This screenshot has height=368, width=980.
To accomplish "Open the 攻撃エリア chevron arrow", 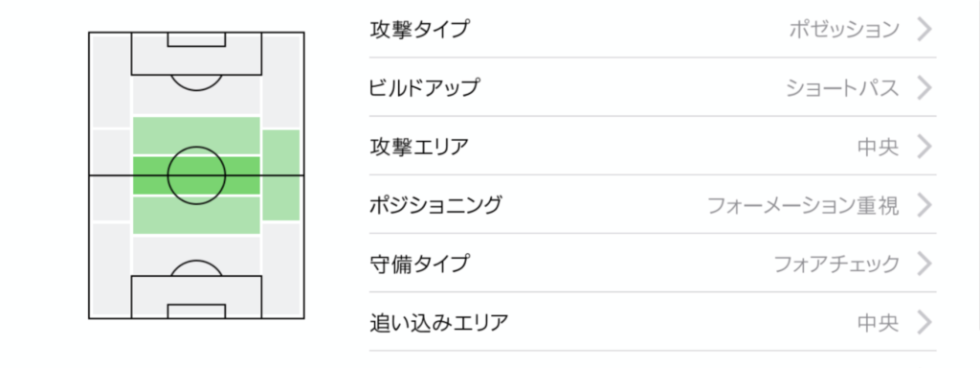I will [x=924, y=147].
